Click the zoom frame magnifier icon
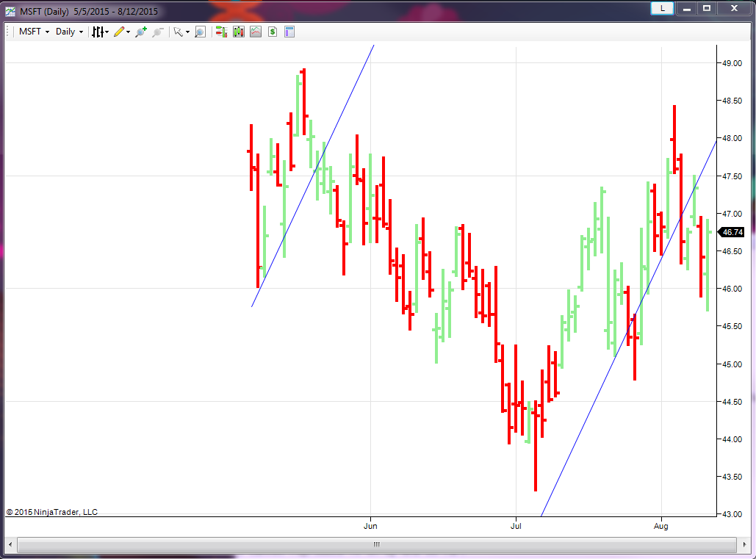 point(200,32)
